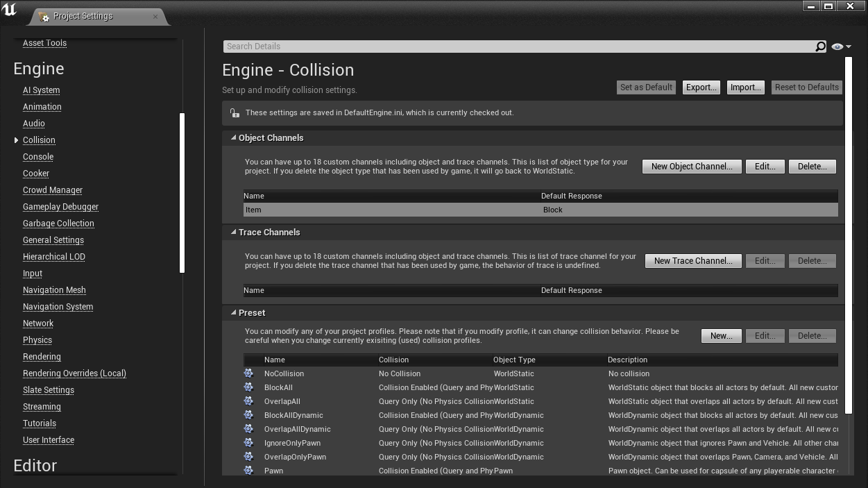This screenshot has width=868, height=488.
Task: Click the arrow beside the Collision category
Action: 17,140
